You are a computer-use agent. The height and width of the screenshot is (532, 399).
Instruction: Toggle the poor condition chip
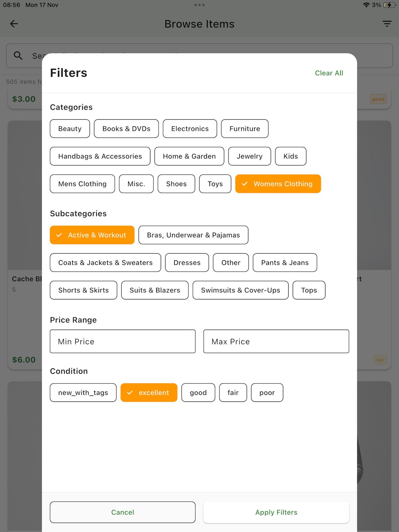(x=267, y=393)
